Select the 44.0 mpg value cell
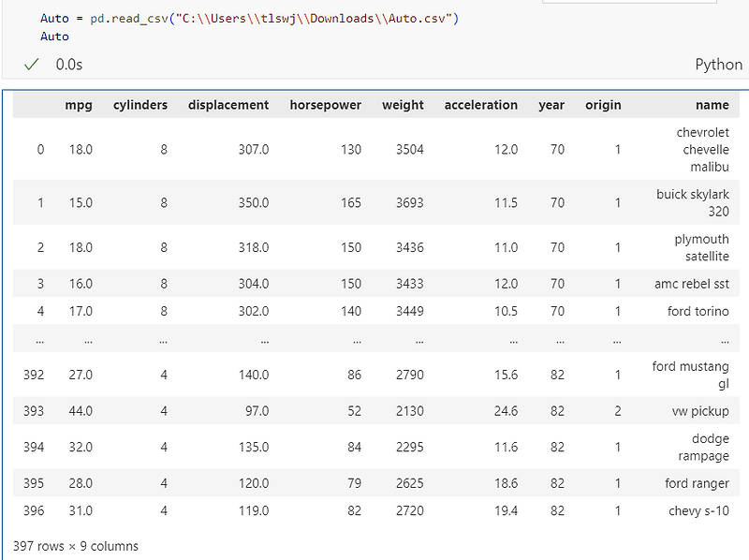This screenshot has height=560, width=749. click(x=81, y=409)
